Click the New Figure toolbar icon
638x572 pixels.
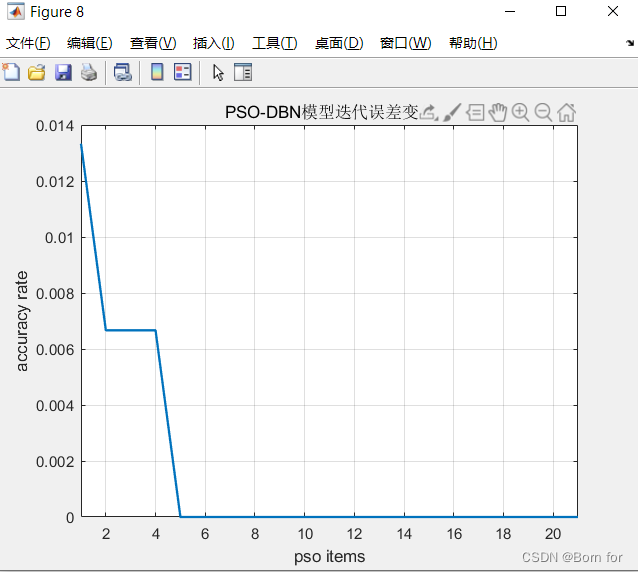[x=11, y=72]
